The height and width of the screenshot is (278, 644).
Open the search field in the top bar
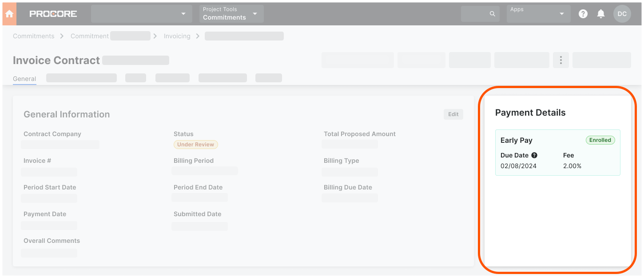tap(480, 13)
